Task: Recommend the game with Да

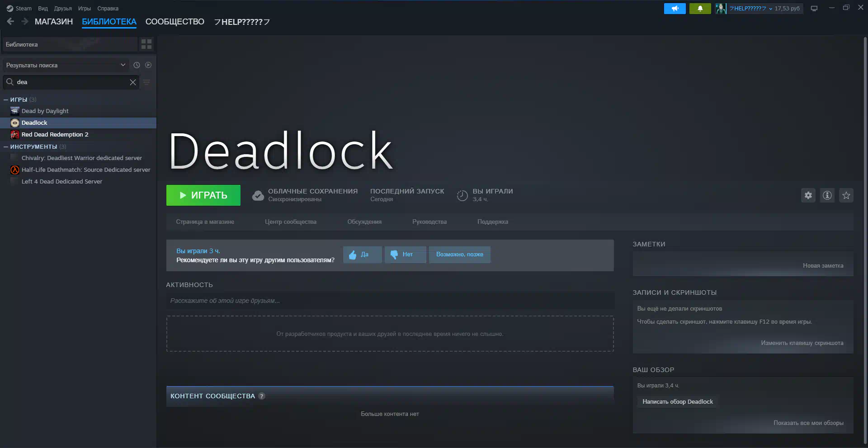Action: point(363,255)
